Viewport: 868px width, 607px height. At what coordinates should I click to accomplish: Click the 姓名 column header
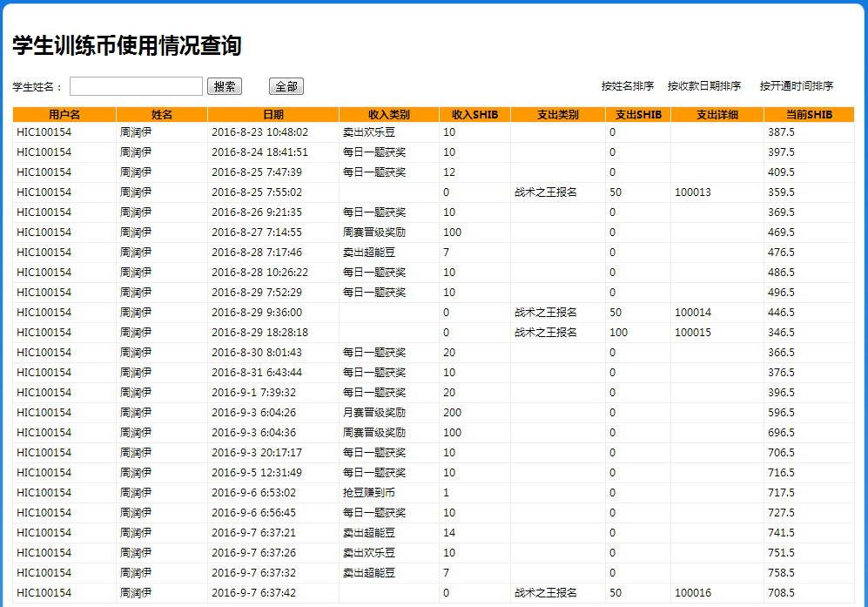tap(162, 115)
